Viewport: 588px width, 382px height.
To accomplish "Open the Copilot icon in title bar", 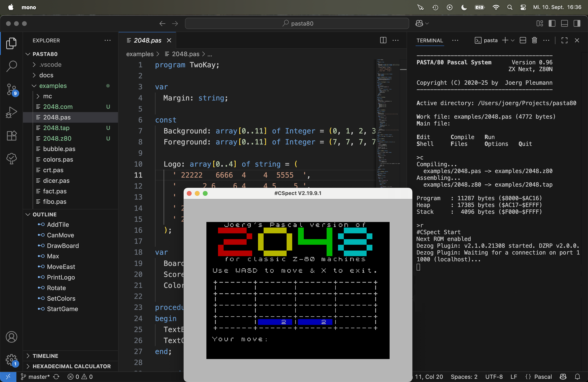I will [x=419, y=23].
